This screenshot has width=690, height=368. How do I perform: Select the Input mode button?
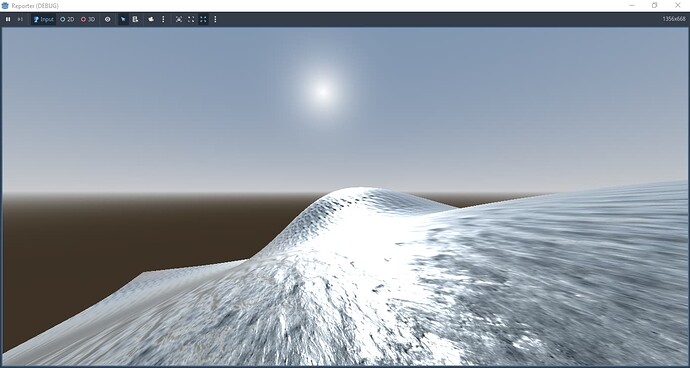(44, 19)
